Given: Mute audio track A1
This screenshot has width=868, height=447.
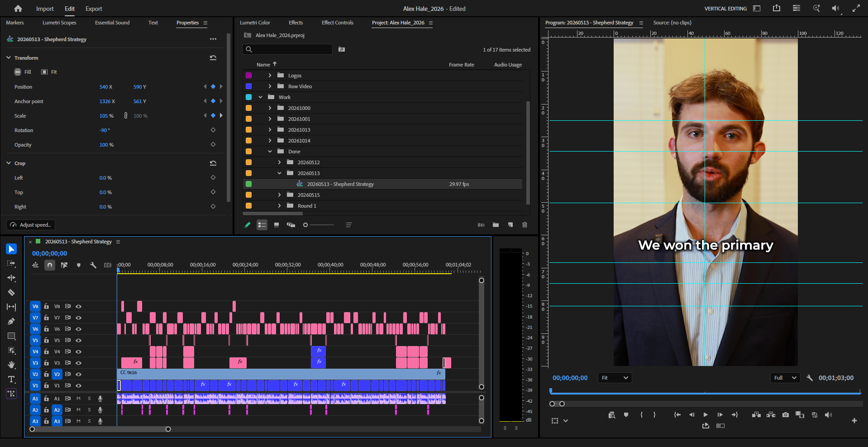Looking at the screenshot, I should pyautogui.click(x=78, y=399).
